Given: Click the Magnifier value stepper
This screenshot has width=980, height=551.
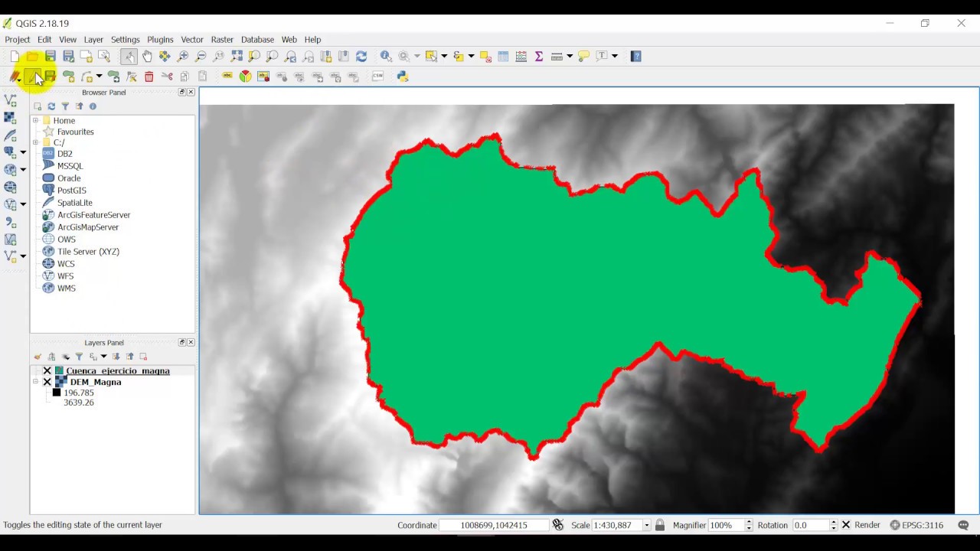Looking at the screenshot, I should click(749, 525).
